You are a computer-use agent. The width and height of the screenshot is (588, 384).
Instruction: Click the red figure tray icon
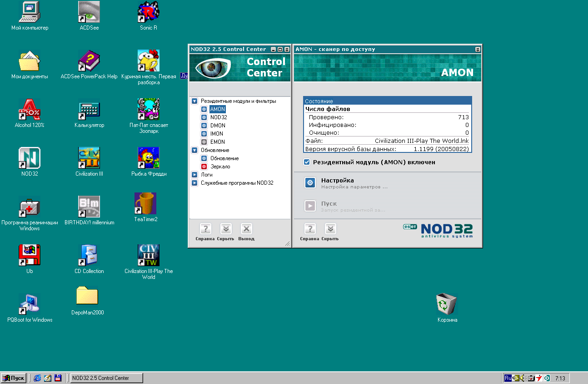click(539, 378)
